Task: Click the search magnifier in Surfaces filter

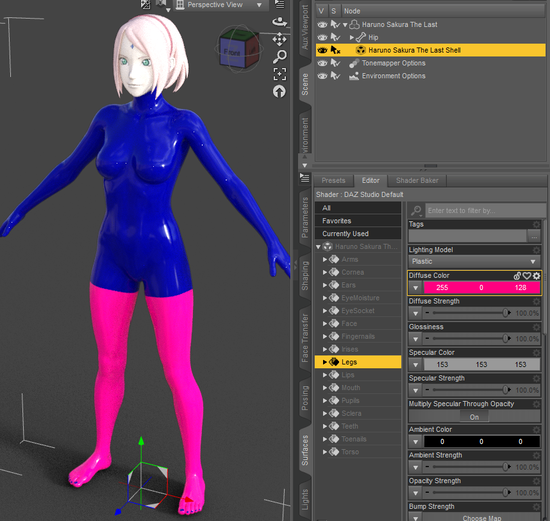Action: coord(416,211)
